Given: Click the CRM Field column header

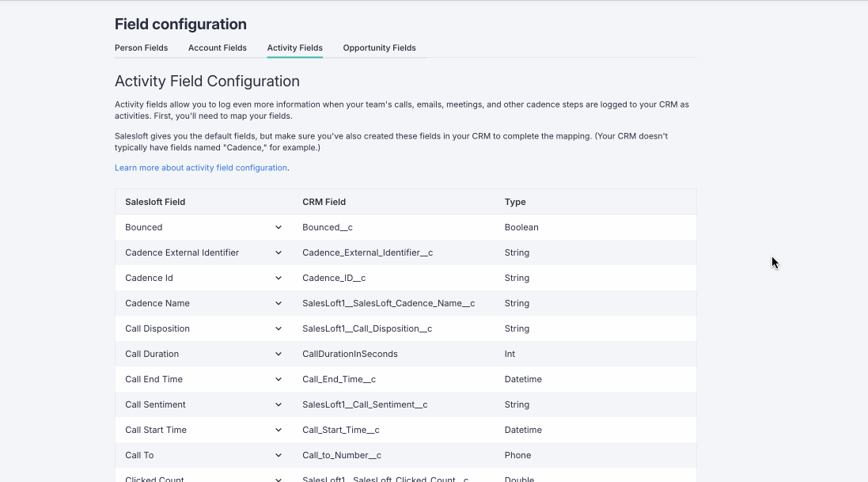Looking at the screenshot, I should coord(324,202).
